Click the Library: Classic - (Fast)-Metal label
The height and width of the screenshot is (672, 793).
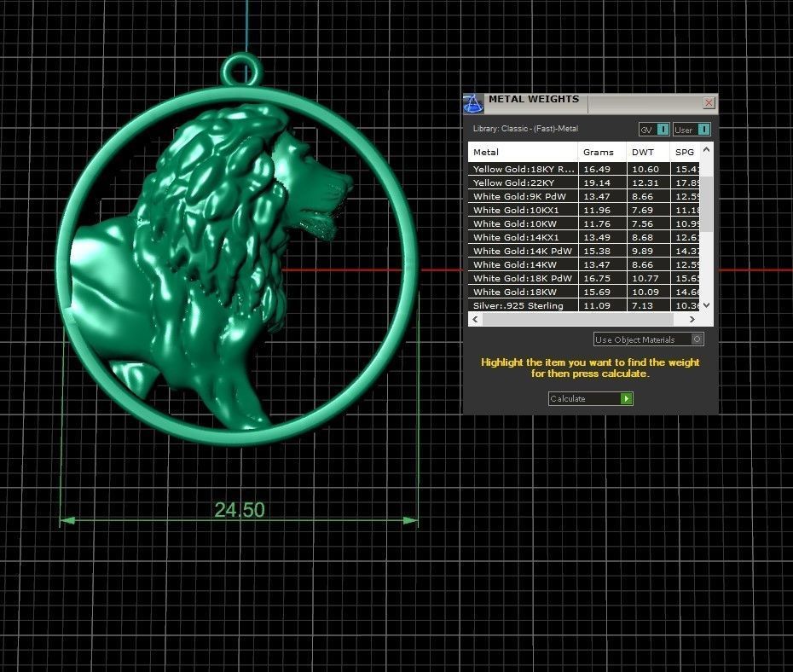(525, 129)
